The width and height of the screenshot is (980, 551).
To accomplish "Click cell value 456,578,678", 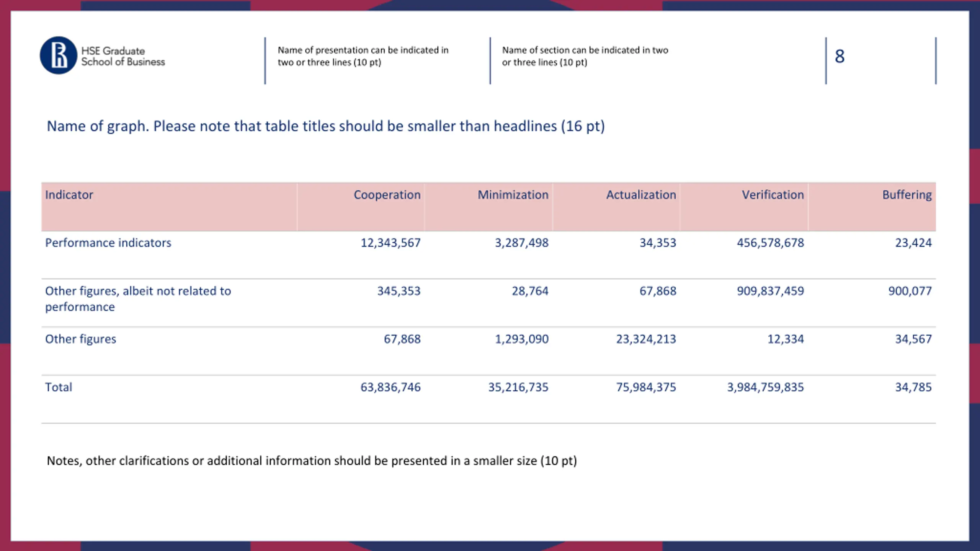I will click(770, 243).
